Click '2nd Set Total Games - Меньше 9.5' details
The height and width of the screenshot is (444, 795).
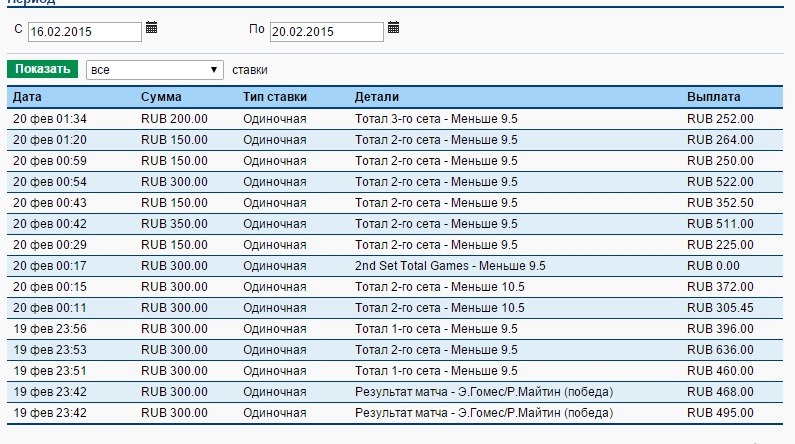[x=450, y=266]
